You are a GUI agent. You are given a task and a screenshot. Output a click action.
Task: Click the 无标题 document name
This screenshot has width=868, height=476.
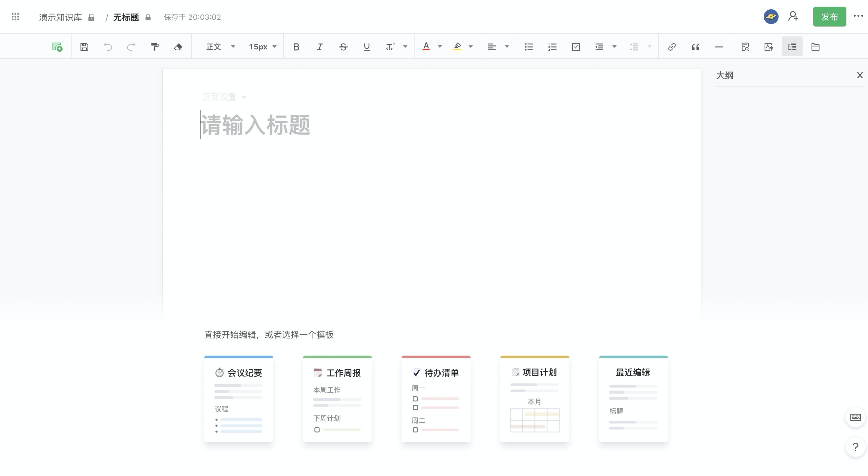126,17
